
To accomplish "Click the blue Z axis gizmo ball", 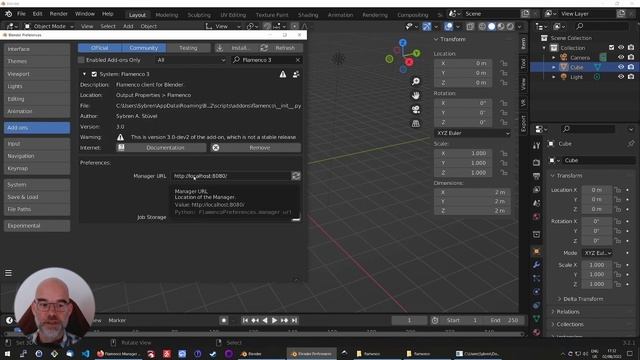I will 403,42.
